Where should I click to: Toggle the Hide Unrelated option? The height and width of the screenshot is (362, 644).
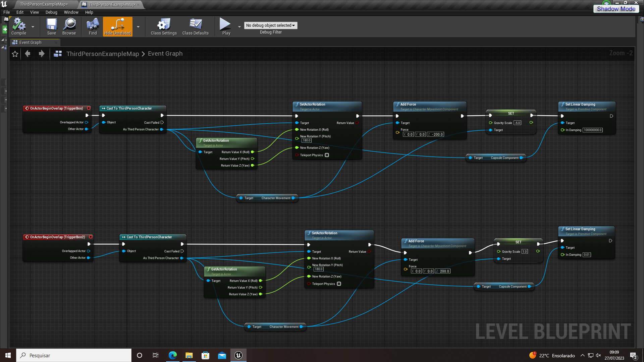pyautogui.click(x=117, y=27)
